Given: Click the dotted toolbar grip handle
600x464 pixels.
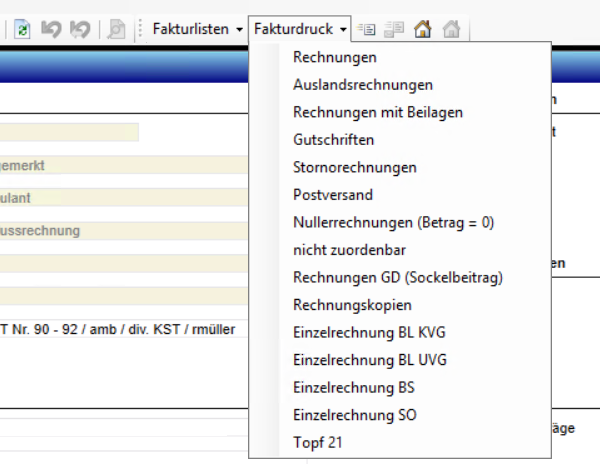Looking at the screenshot, I should click(x=140, y=28).
